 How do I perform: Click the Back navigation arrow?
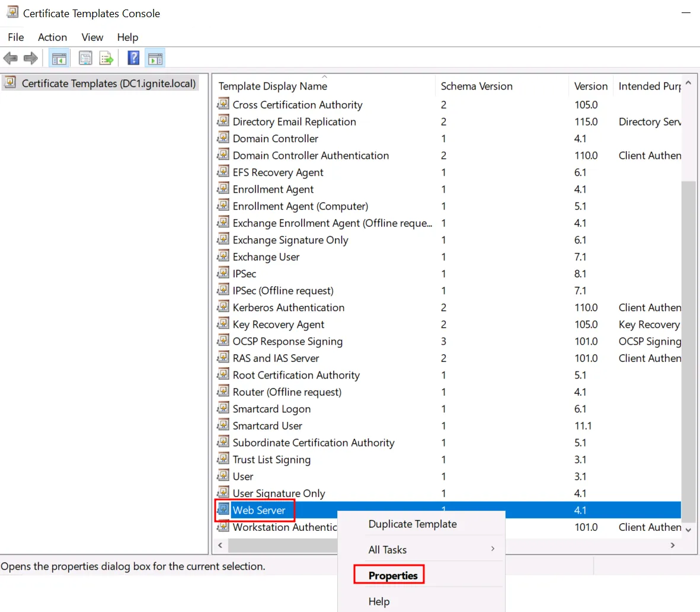pos(10,57)
